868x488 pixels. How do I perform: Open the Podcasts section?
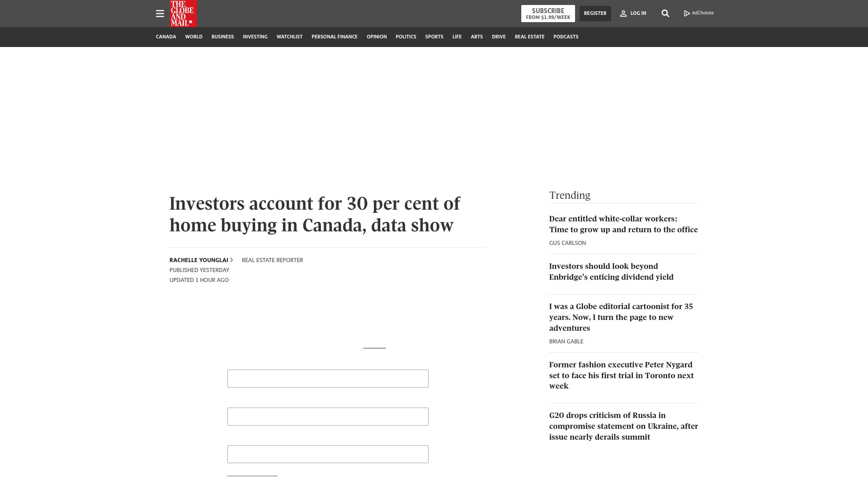pyautogui.click(x=566, y=37)
